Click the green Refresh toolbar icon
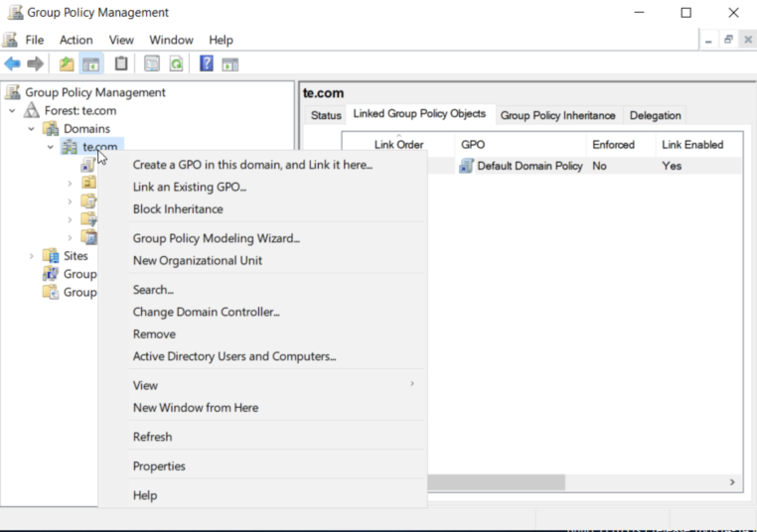 coord(176,64)
